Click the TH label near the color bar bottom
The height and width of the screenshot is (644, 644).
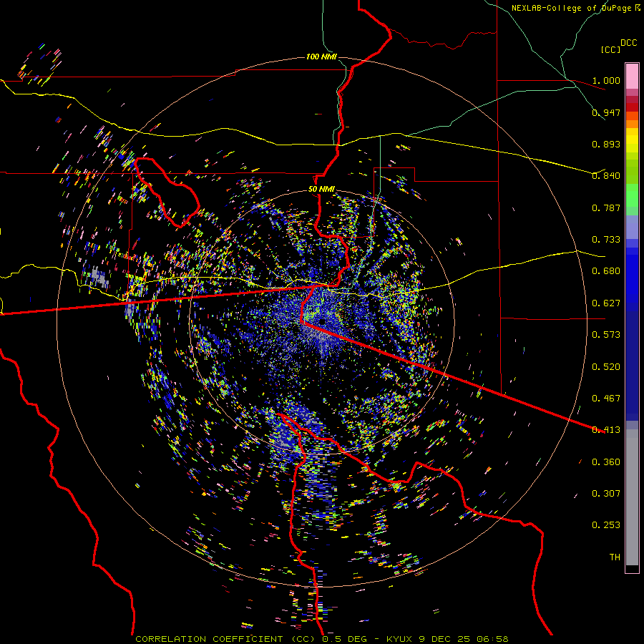[x=615, y=557]
